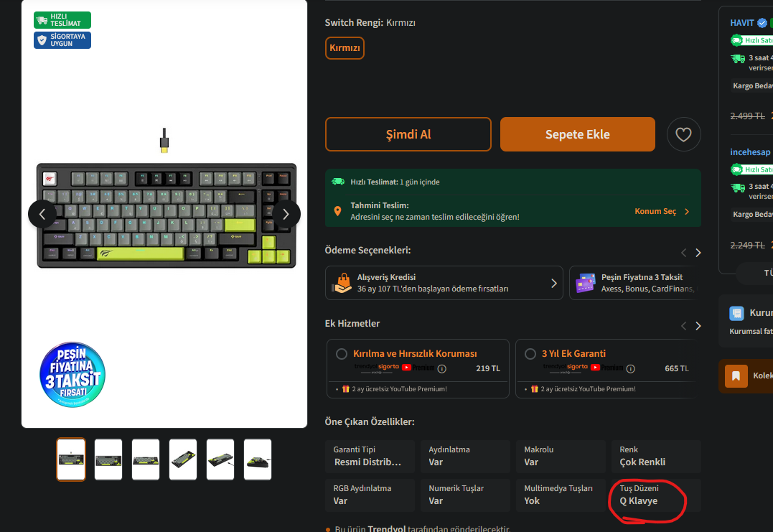The image size is (773, 532).
Task: Click the crossed-out 2.249 TL price
Action: [x=747, y=245]
